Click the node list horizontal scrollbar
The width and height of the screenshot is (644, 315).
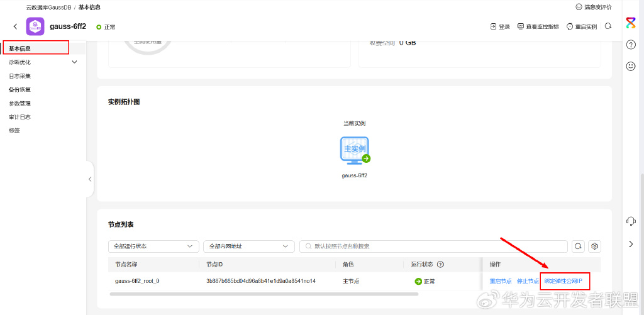264,294
